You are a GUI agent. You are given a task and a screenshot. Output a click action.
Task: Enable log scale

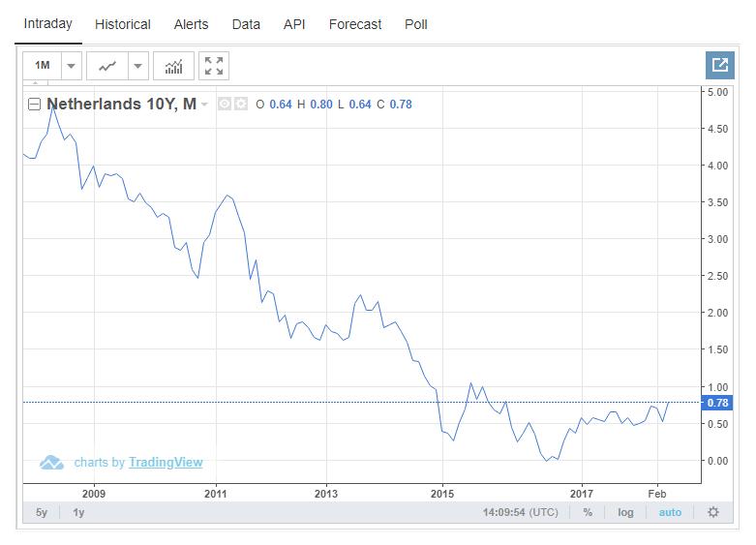(626, 512)
